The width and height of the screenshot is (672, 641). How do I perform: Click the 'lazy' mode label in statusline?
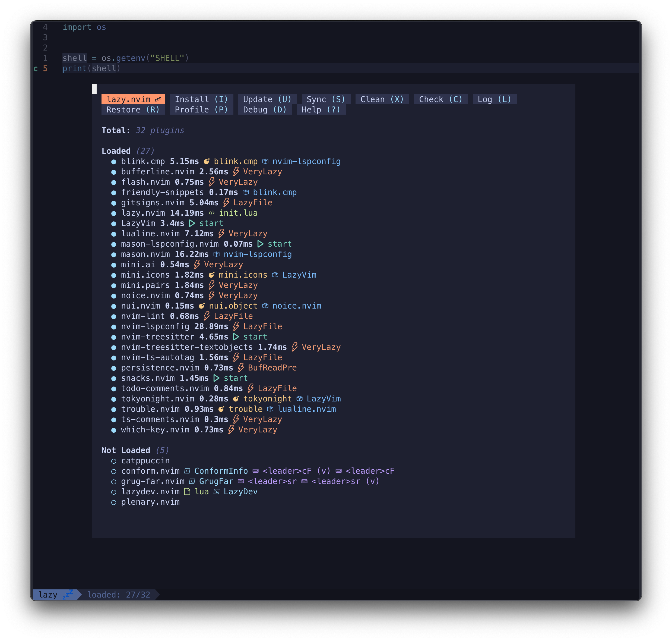(x=48, y=595)
